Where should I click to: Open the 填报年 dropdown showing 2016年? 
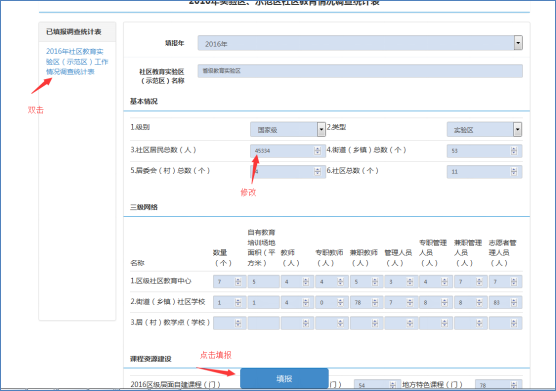click(x=360, y=43)
